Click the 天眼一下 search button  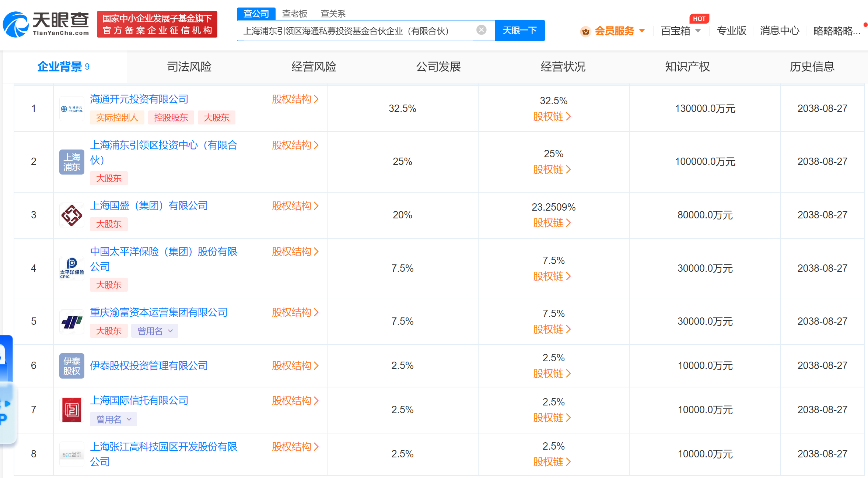click(x=519, y=30)
